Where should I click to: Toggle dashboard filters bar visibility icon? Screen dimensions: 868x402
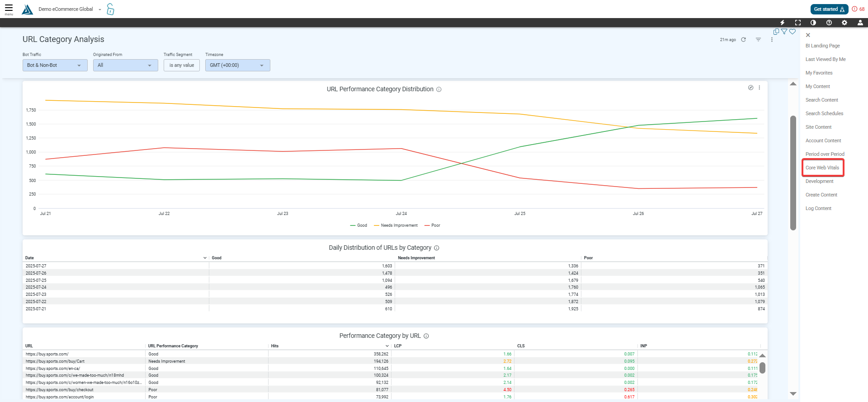758,40
